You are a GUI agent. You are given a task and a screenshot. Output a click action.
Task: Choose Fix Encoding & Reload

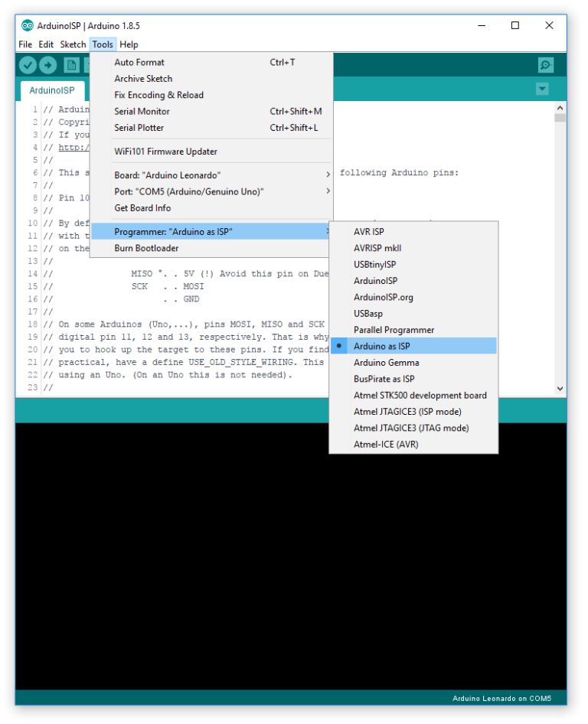(211, 95)
